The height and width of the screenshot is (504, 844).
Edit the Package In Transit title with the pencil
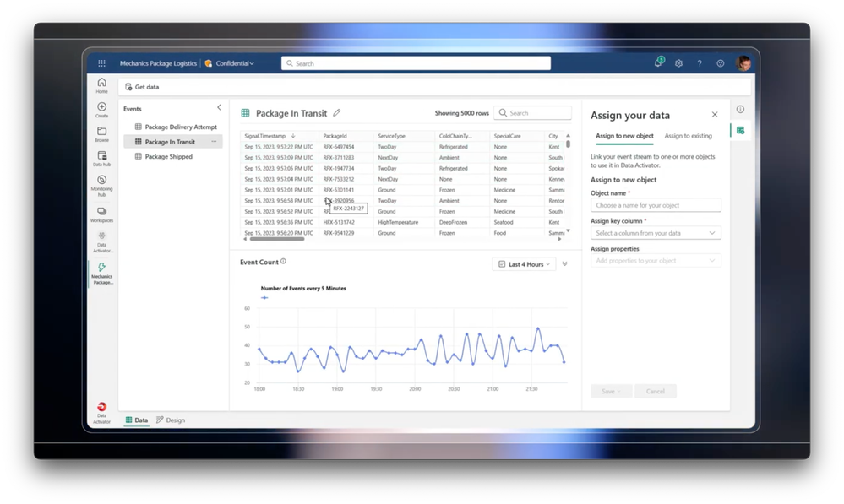pos(337,113)
